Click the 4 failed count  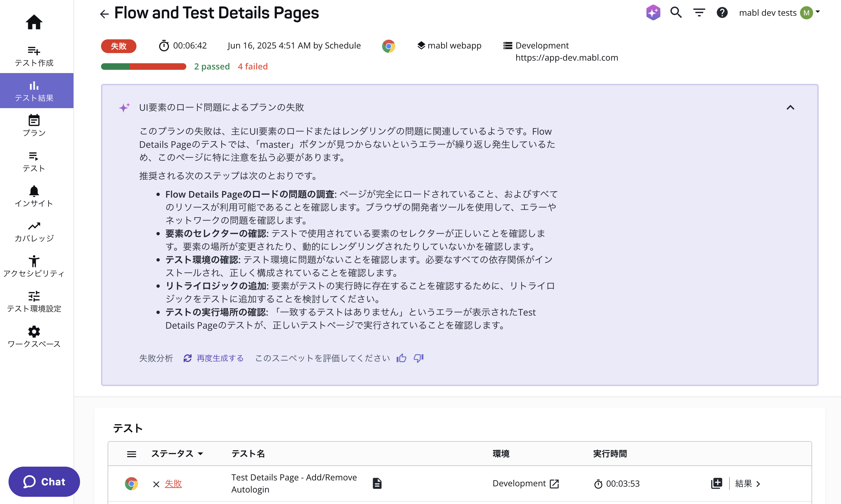click(253, 67)
